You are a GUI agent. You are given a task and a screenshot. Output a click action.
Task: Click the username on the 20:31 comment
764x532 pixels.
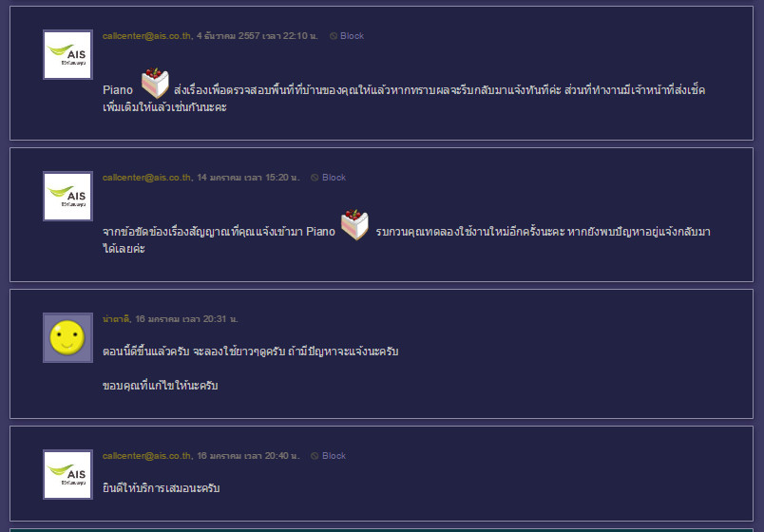point(116,319)
